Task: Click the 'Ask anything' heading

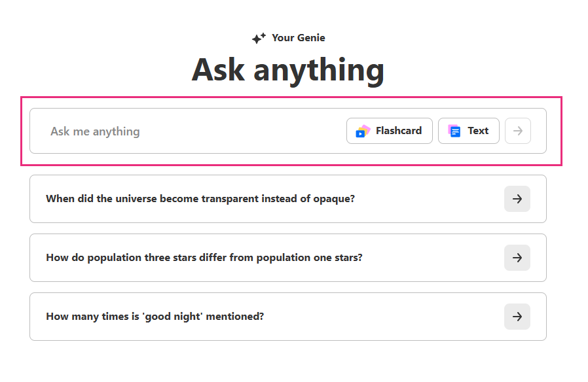Action: click(288, 70)
